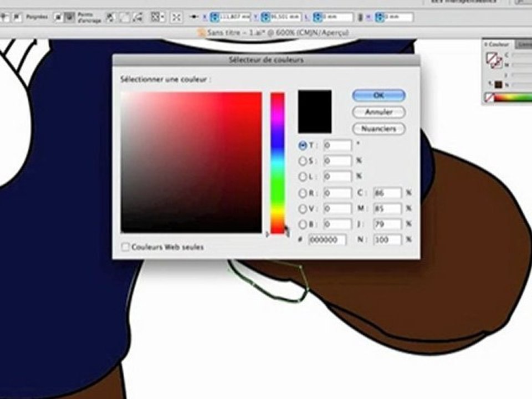This screenshot has width=532, height=399.
Task: Hide handles for multiple selected anchor points
Action: (x=70, y=17)
